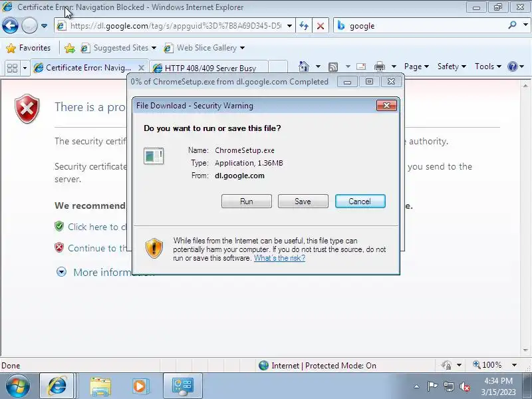Close the File Download Security Warning dialog
This screenshot has width=532, height=399.
tap(386, 106)
